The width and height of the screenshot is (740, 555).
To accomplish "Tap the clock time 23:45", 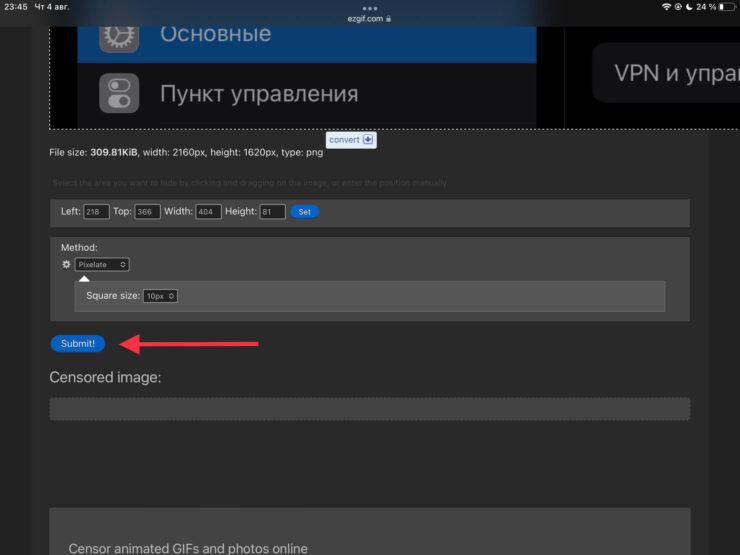I will [16, 7].
